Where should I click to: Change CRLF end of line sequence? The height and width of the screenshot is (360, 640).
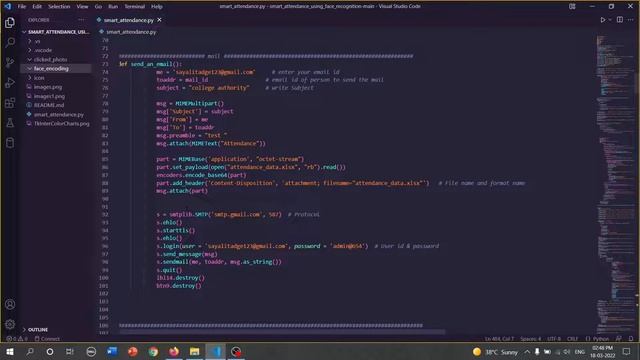pyautogui.click(x=572, y=339)
